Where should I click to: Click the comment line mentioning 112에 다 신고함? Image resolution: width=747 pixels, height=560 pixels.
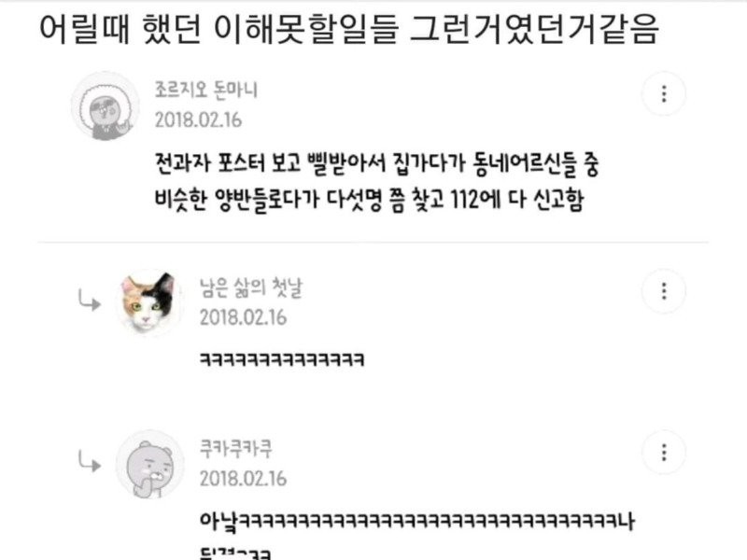pos(370,199)
